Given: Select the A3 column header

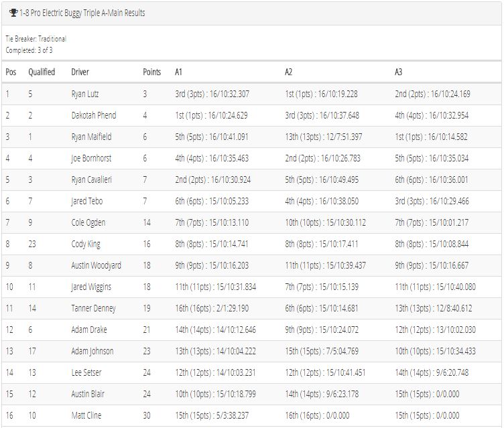Looking at the screenshot, I should click(x=398, y=72).
